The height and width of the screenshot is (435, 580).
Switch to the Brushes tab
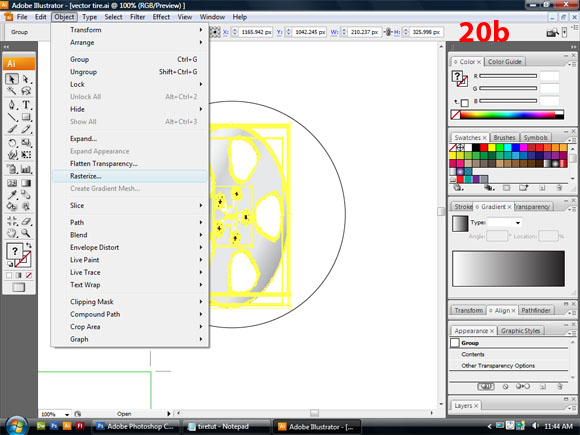[504, 138]
